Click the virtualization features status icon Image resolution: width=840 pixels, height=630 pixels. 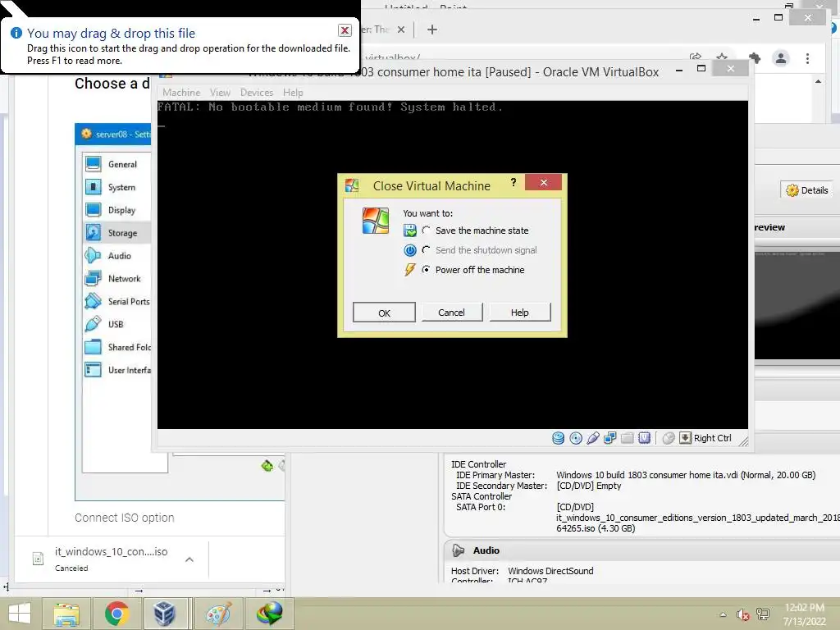pyautogui.click(x=645, y=438)
